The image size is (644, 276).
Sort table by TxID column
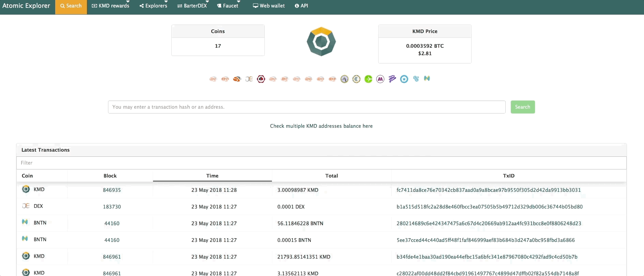pos(509,176)
